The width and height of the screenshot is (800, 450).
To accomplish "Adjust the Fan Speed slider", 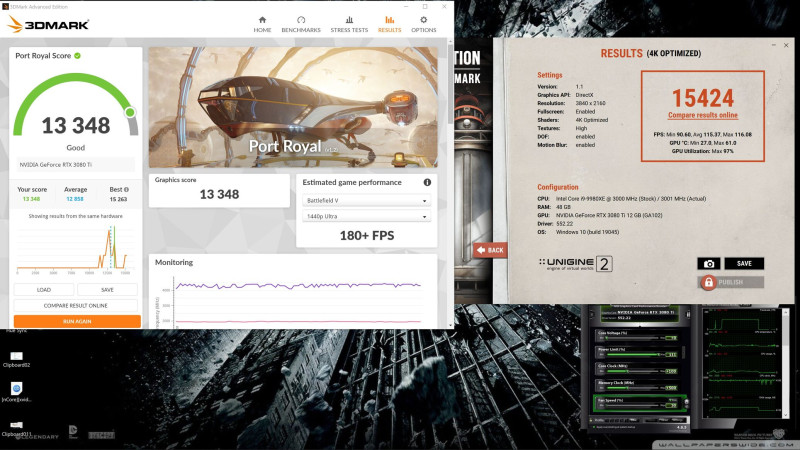I will (x=631, y=405).
